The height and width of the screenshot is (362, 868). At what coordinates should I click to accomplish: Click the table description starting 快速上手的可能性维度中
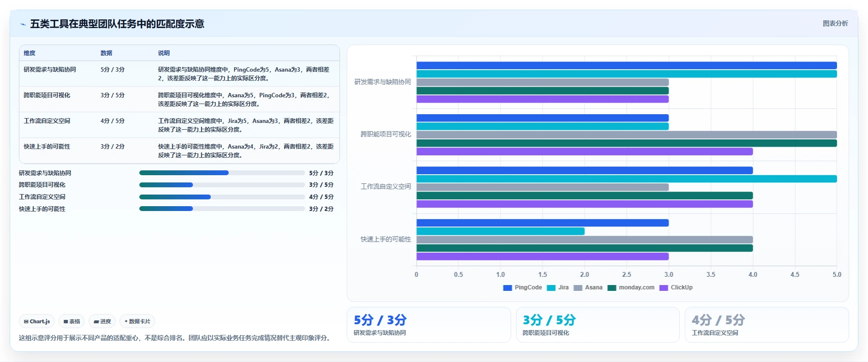[246, 151]
